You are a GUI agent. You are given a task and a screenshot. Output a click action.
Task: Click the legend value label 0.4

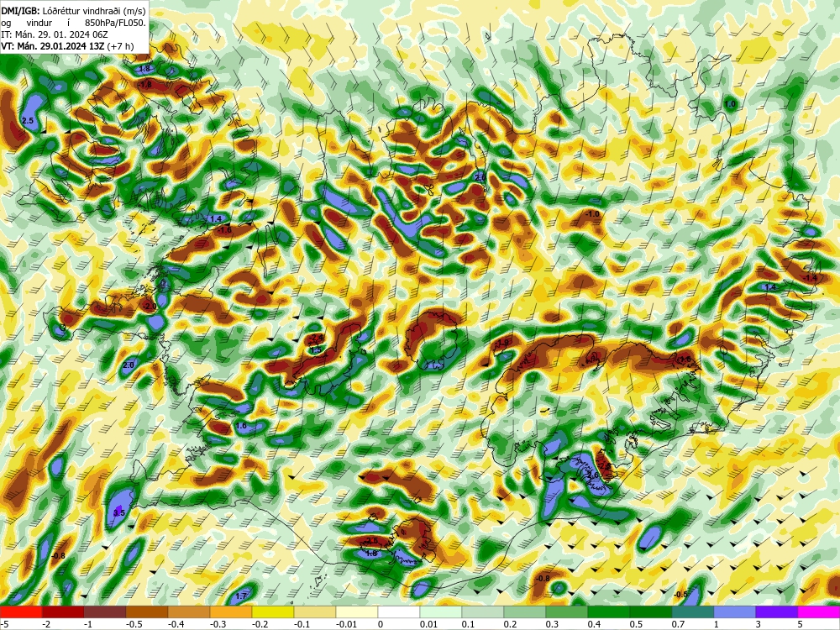594,624
